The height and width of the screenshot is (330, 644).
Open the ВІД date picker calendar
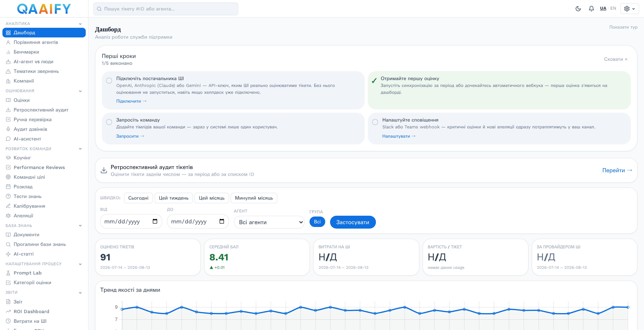(155, 221)
